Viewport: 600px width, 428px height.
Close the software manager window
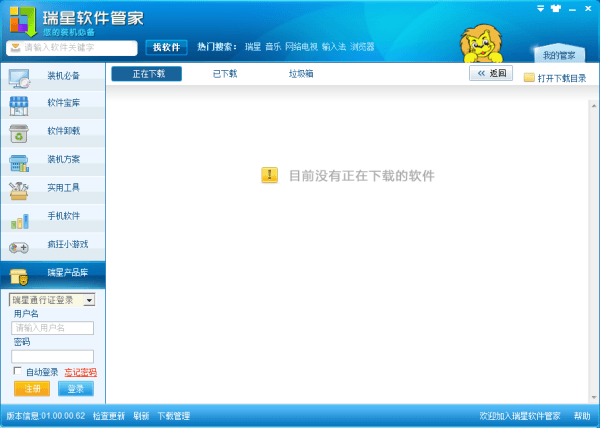pos(588,8)
